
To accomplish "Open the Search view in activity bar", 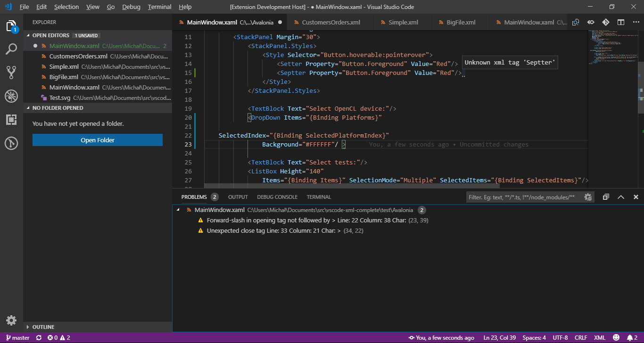I will [x=11, y=49].
